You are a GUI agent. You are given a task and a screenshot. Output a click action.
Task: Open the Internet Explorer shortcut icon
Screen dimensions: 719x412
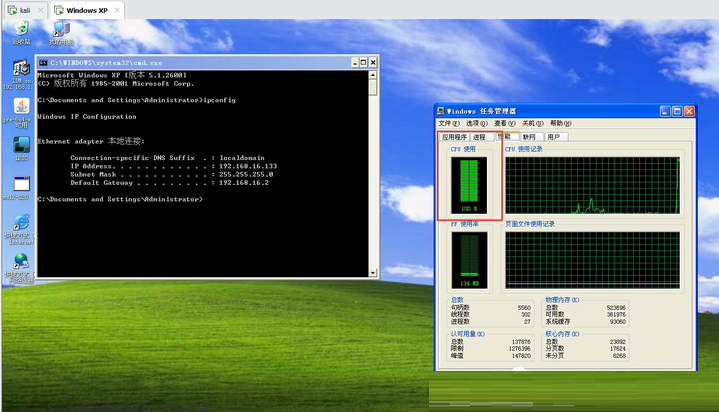click(x=21, y=223)
